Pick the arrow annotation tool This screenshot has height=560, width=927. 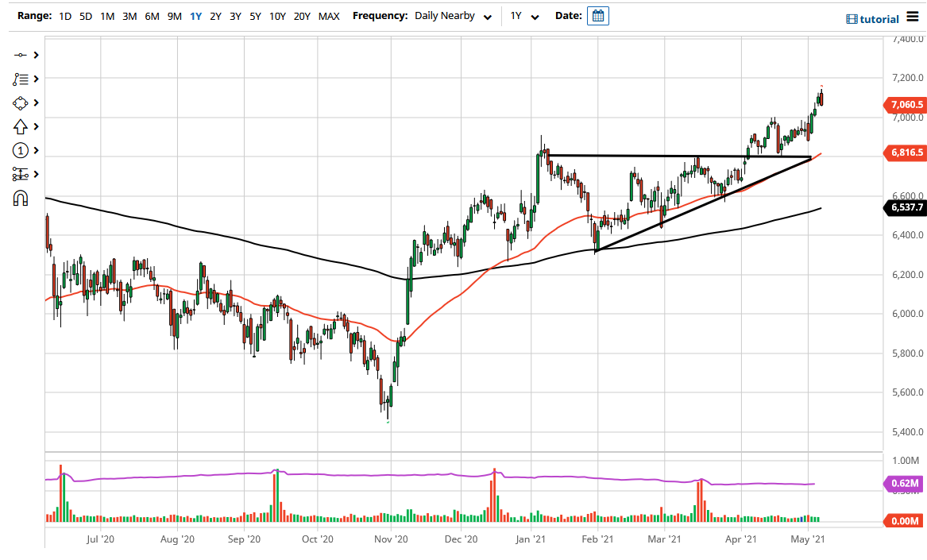click(21, 126)
